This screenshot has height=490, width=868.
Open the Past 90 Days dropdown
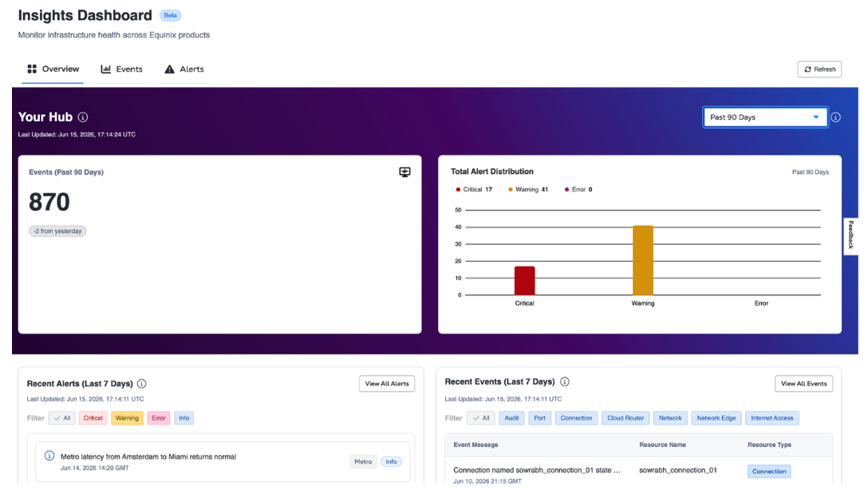(765, 117)
